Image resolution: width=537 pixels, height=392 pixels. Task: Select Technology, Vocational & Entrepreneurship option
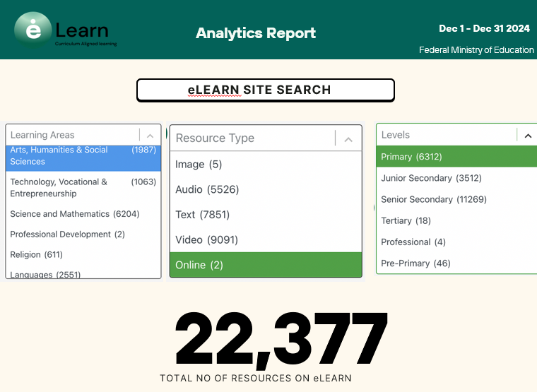coord(83,188)
